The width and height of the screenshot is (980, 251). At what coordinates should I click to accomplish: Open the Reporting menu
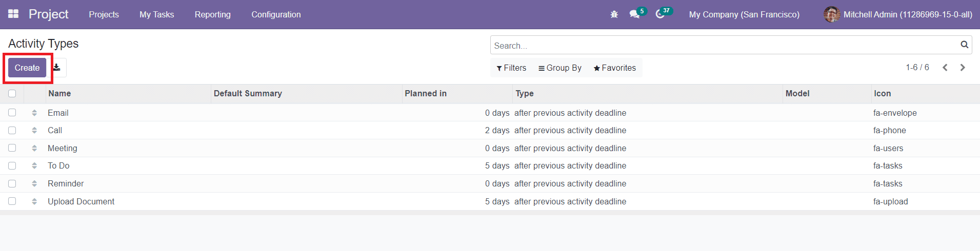pos(212,14)
